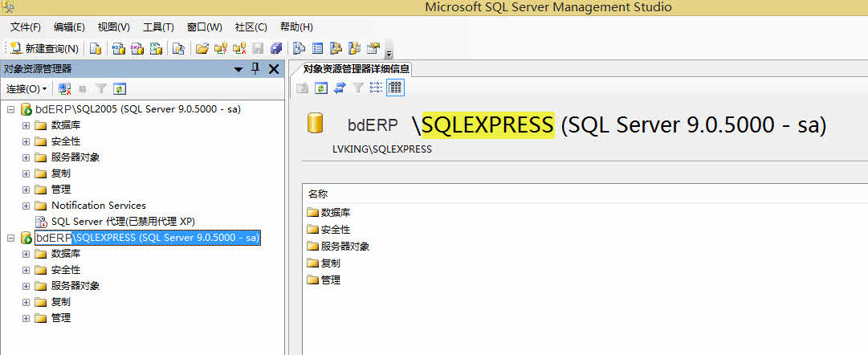Click the DMX query toolbar icon

137,49
